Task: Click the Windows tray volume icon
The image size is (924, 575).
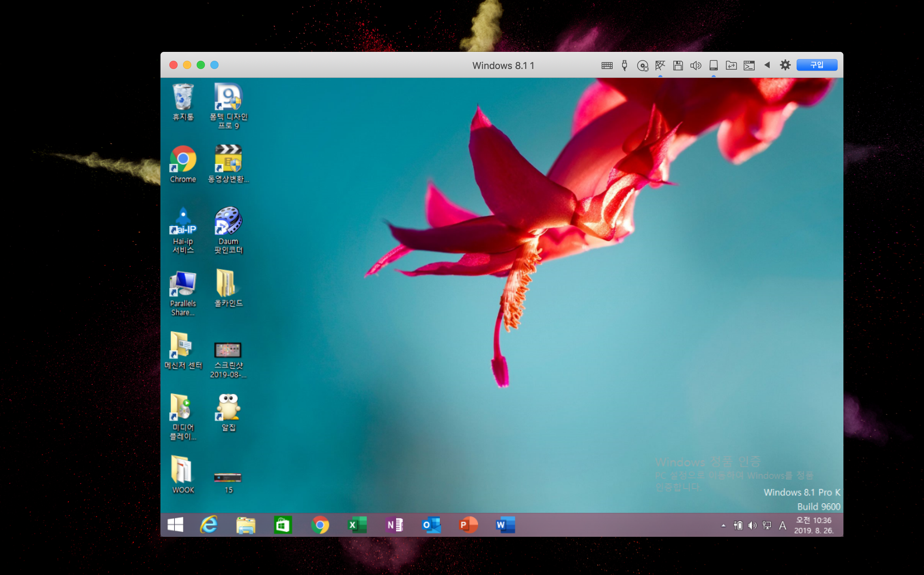Action: tap(752, 525)
